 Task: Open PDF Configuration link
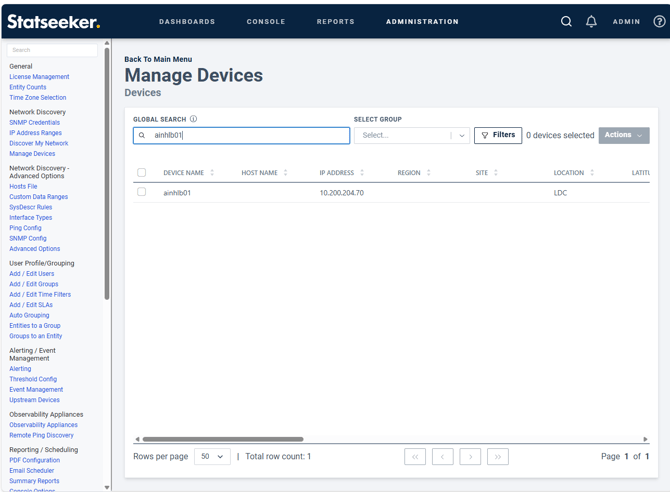pyautogui.click(x=35, y=460)
